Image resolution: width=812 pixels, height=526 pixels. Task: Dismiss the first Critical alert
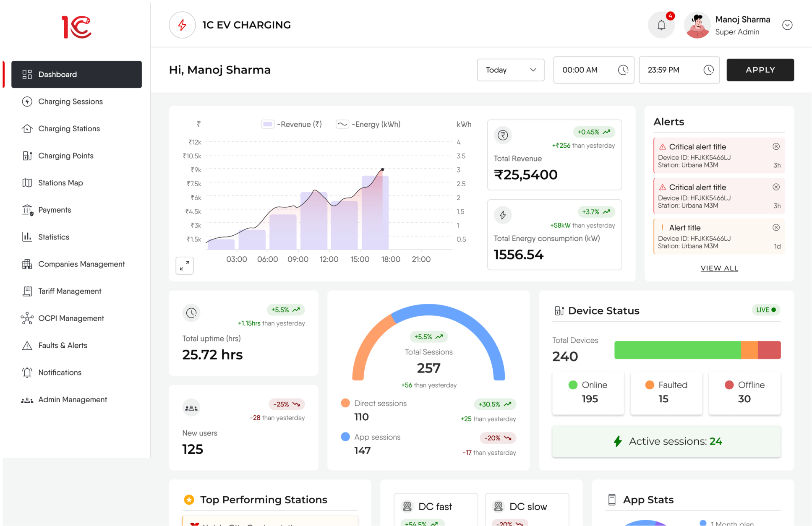(x=776, y=146)
